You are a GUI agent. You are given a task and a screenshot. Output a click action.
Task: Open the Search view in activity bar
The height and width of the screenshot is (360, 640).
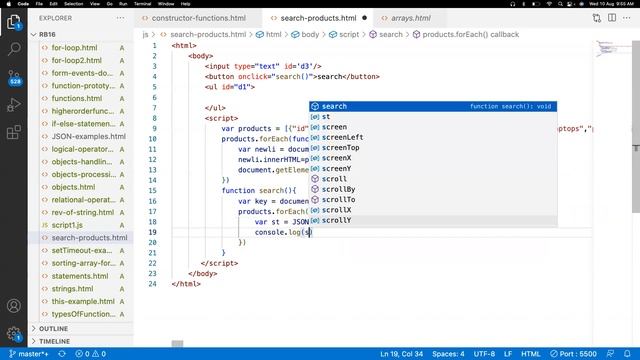(13, 49)
